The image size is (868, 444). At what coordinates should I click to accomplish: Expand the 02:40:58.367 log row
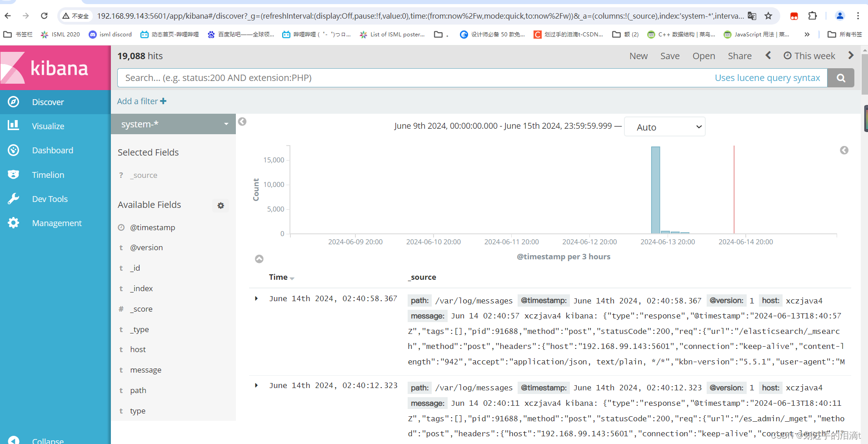(256, 298)
